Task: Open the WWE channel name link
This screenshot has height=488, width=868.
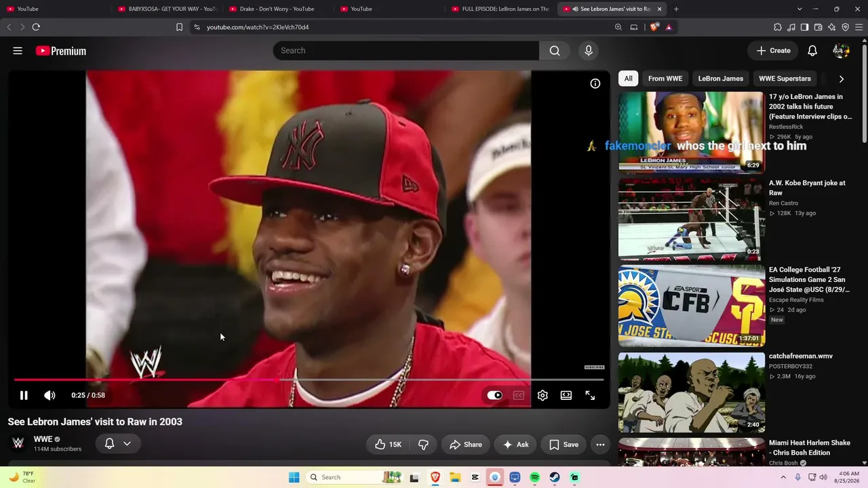Action: (x=43, y=439)
